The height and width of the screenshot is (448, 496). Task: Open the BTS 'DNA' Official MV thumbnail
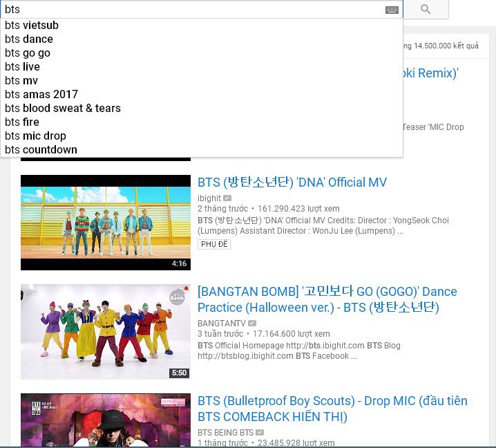click(105, 222)
